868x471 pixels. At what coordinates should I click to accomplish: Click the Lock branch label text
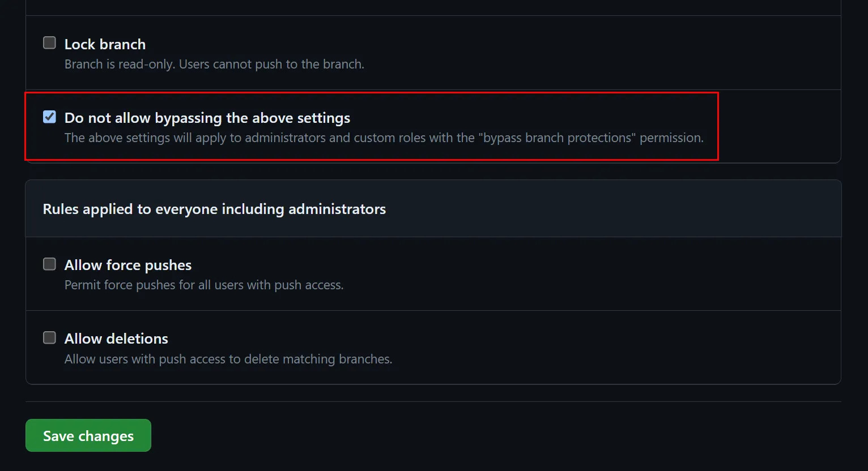click(x=105, y=44)
